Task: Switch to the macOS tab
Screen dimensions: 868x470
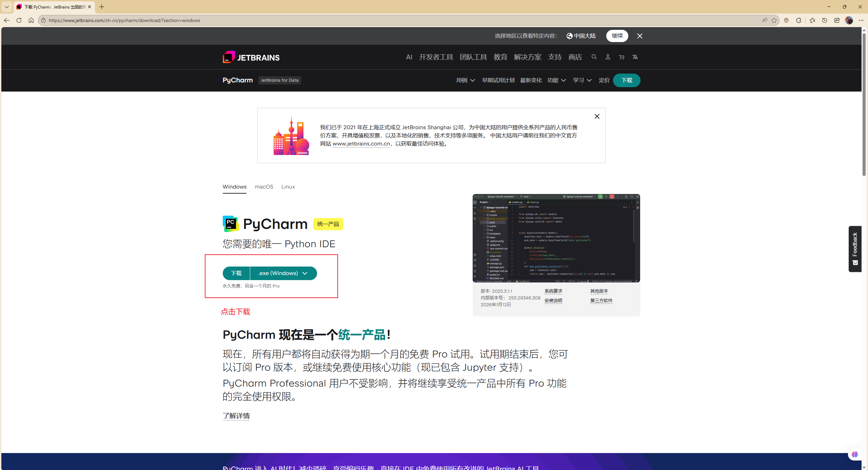Action: click(264, 187)
